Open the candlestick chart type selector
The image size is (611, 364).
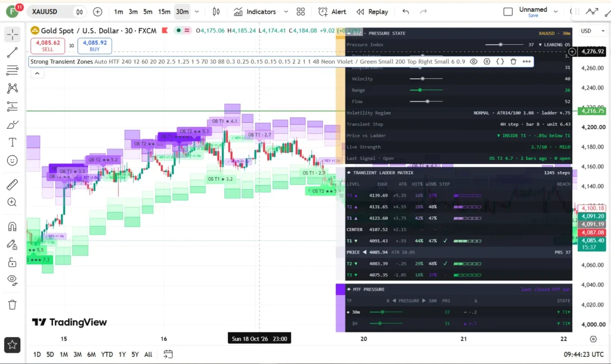click(x=216, y=12)
